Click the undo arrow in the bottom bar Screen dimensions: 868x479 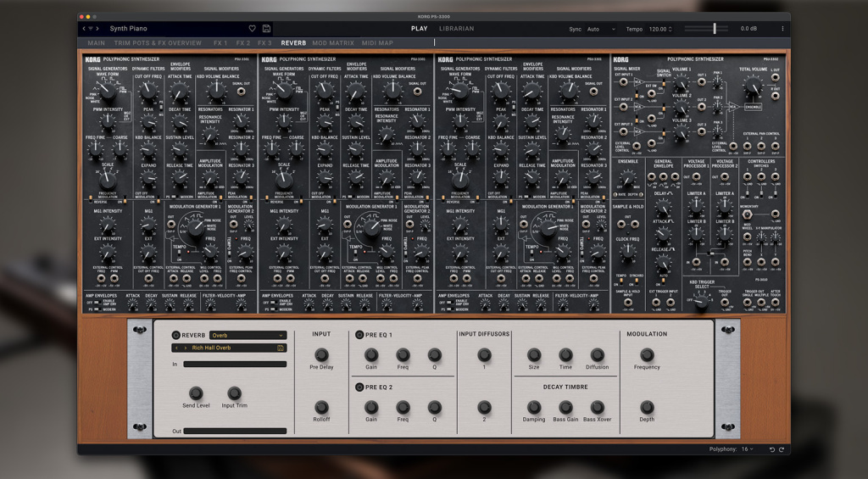[771, 448]
